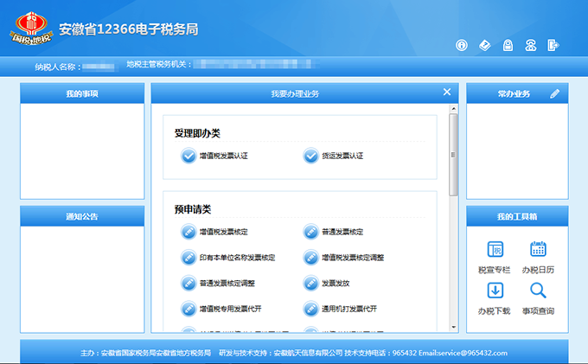Click the 我的事项 panel header

[x=82, y=93]
